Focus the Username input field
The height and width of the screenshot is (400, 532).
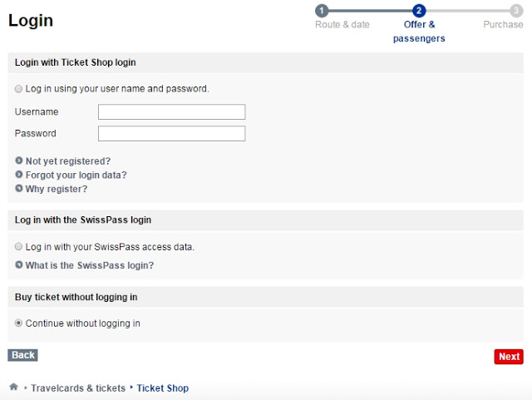[x=172, y=111]
